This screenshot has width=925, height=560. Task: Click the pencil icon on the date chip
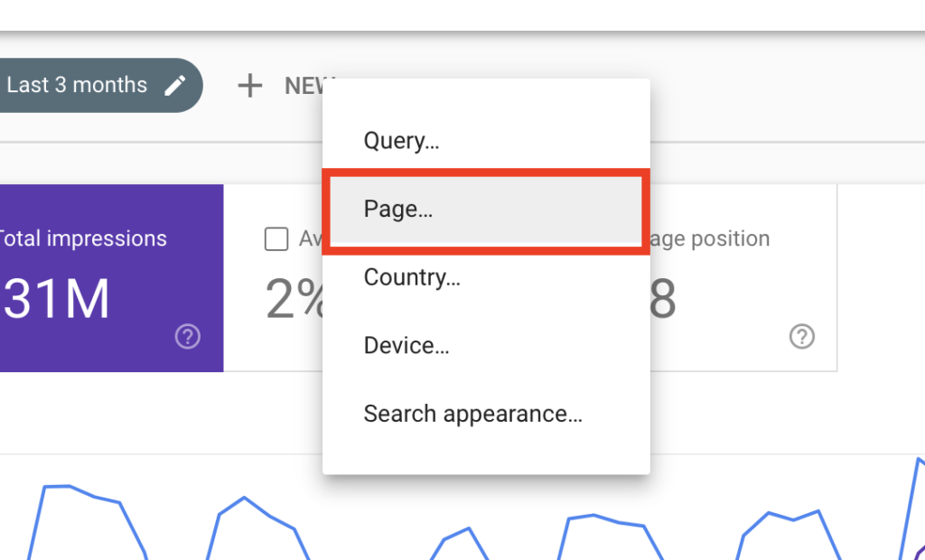click(174, 86)
